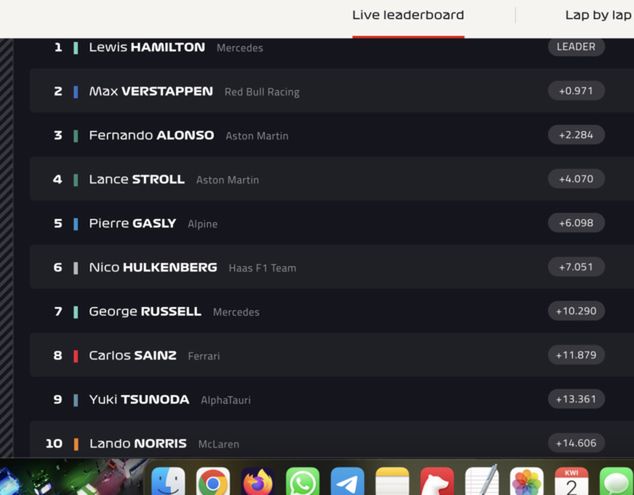Open the yellow Notes app icon
Viewport: 634px width, 495px height.
click(392, 482)
